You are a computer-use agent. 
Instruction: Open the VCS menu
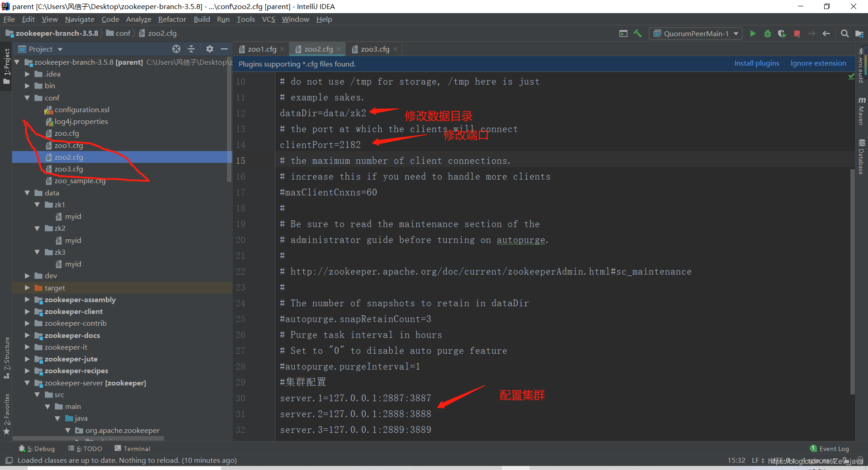tap(269, 19)
